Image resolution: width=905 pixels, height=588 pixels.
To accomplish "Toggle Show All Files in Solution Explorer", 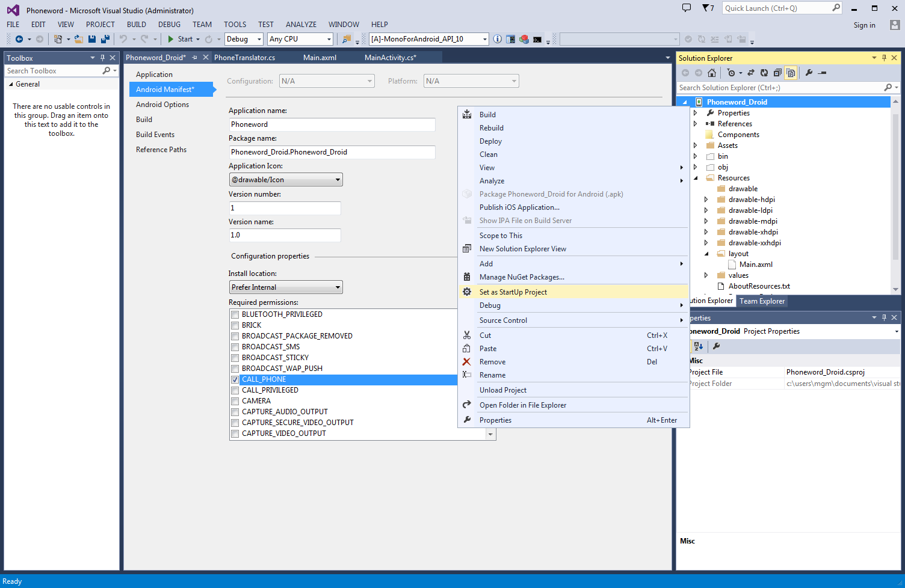I will pyautogui.click(x=791, y=73).
